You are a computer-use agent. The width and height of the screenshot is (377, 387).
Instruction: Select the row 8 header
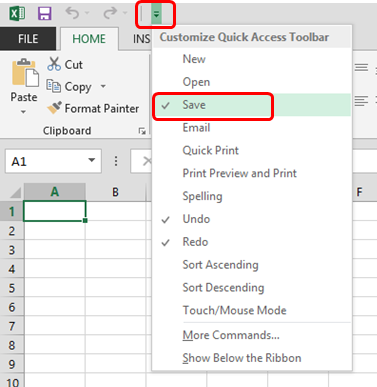pos(12,345)
